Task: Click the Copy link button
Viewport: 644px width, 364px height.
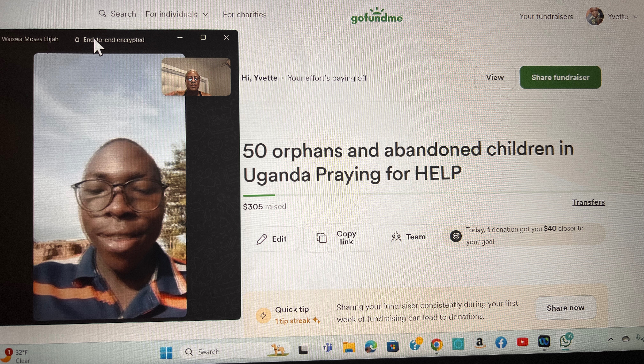Action: point(338,238)
